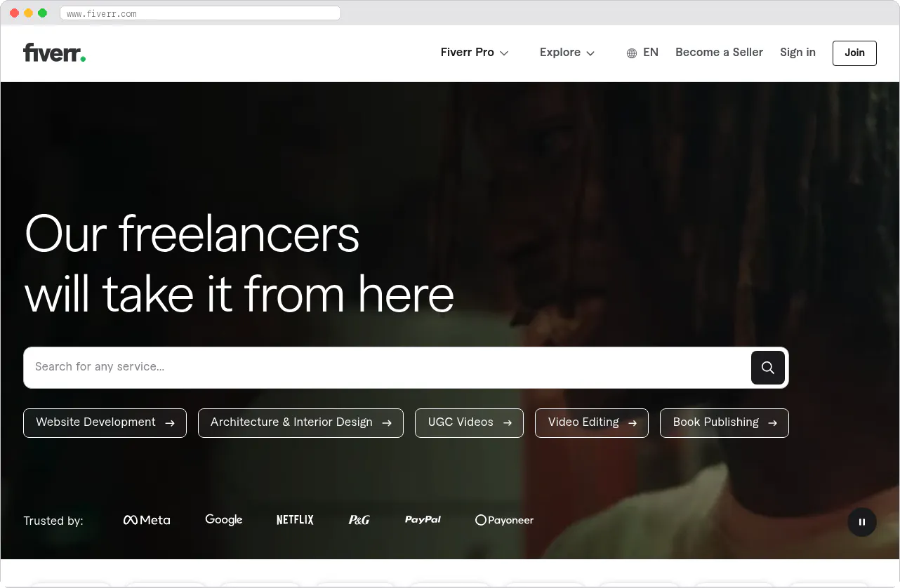Open the Explore dropdown menu
The height and width of the screenshot is (588, 900).
pos(567,53)
